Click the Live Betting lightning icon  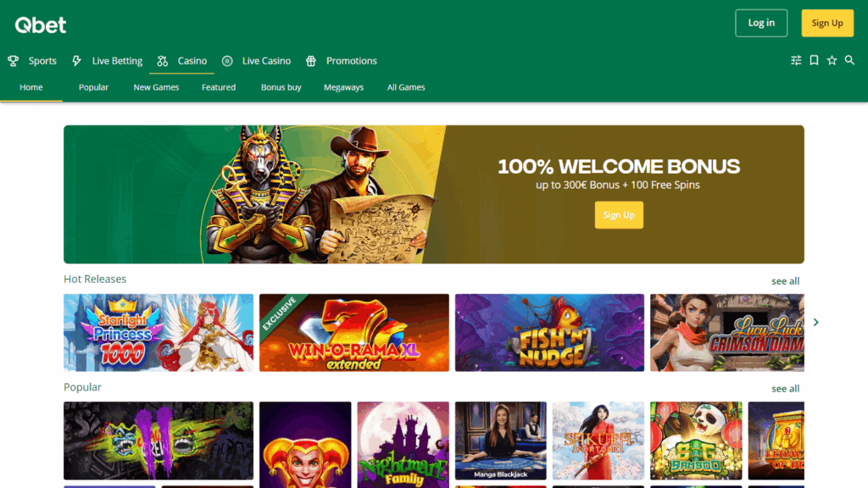point(76,61)
